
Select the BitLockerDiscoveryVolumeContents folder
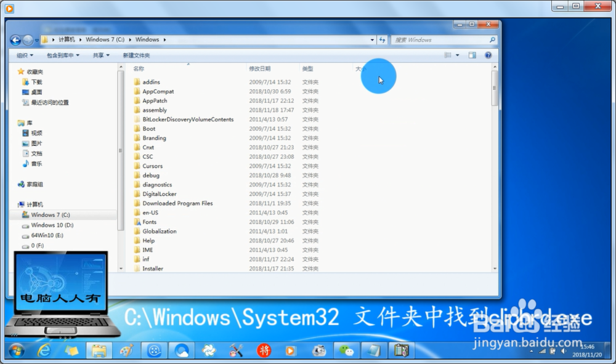pos(188,119)
